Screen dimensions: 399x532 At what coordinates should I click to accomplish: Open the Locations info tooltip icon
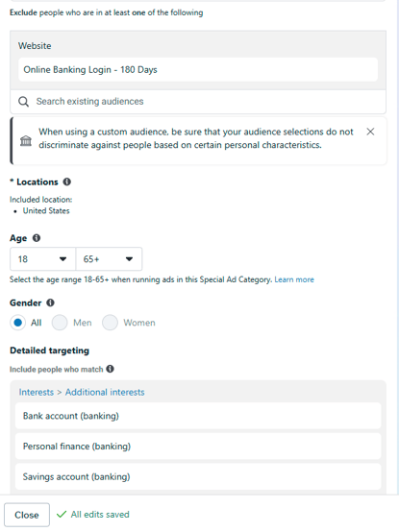[x=67, y=181]
